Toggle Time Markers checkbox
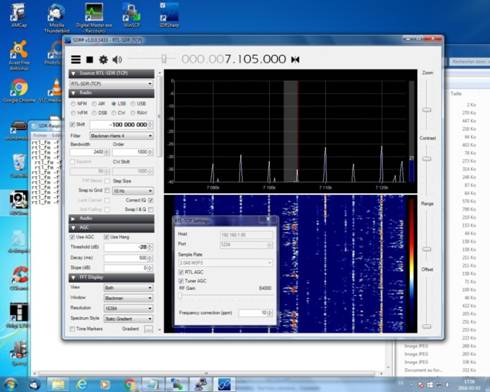Viewport: 490px width, 392px height. coord(72,329)
